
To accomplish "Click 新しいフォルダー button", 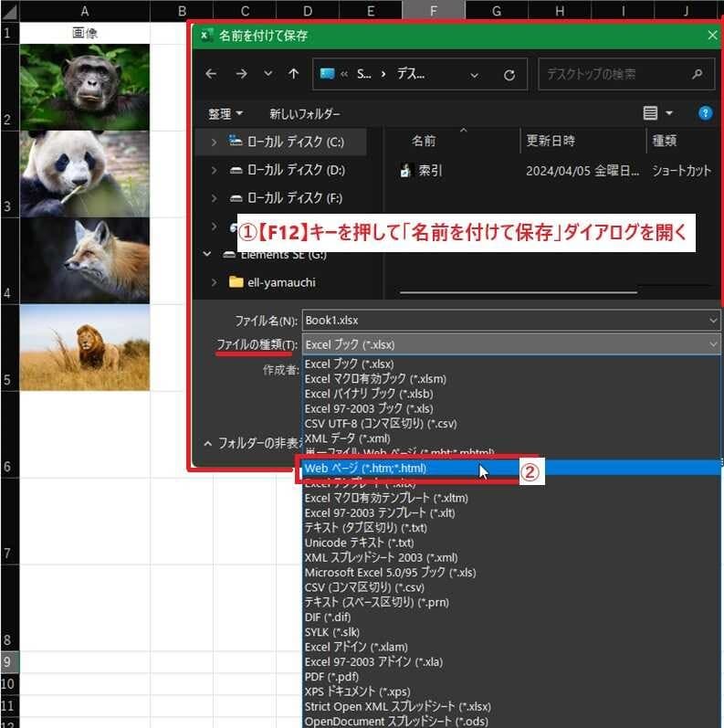I will (x=304, y=114).
